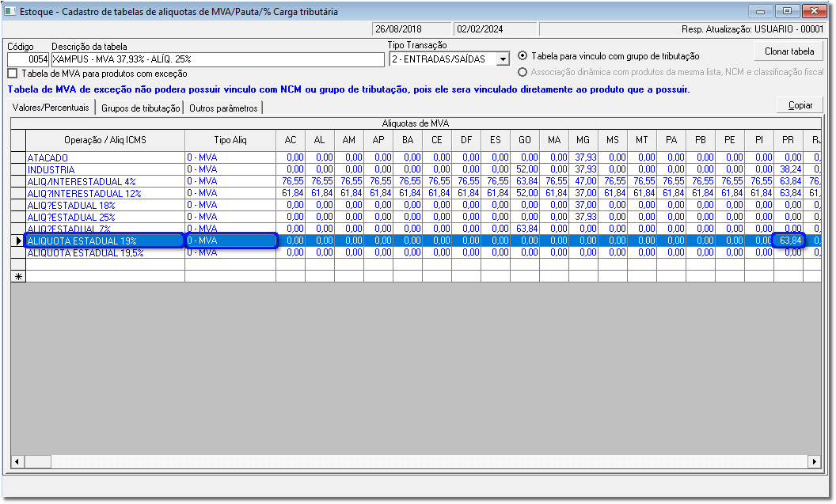The height and width of the screenshot is (504, 836).
Task: Click the 38,24 PR cell in the INDUSTRIA row
Action: coord(788,169)
